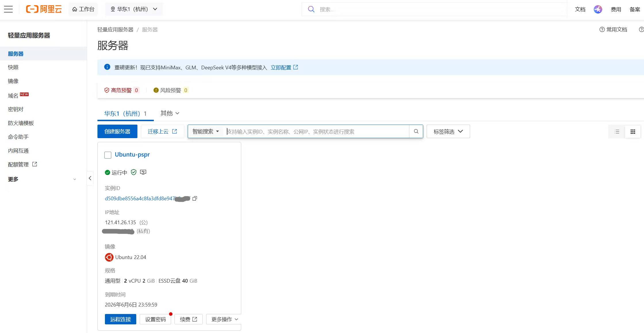Switch to card grid view layout

pos(633,132)
